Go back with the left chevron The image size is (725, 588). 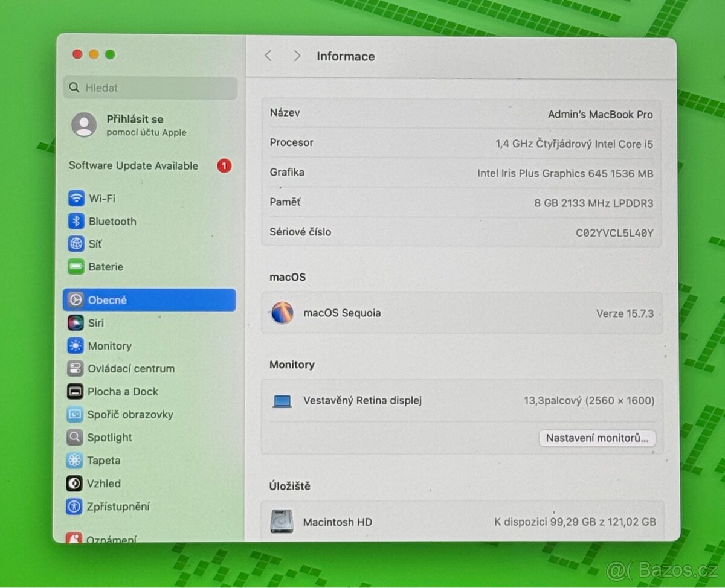pyautogui.click(x=268, y=56)
